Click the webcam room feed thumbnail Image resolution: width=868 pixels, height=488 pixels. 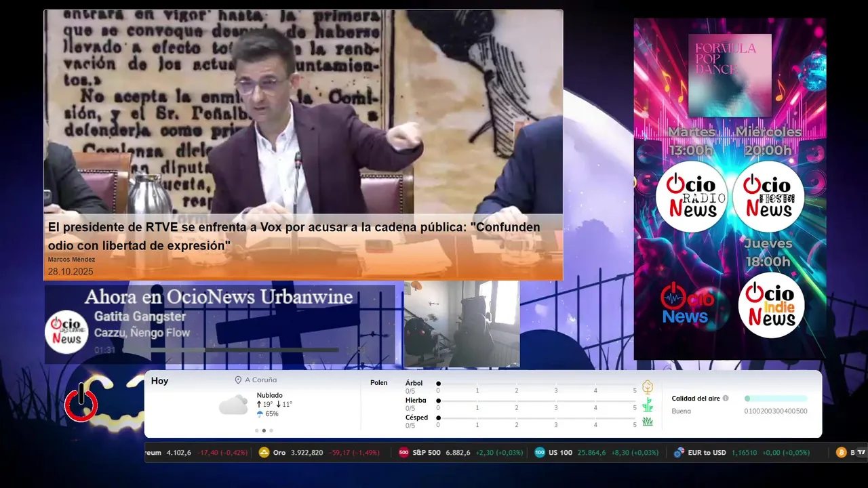[x=462, y=324]
